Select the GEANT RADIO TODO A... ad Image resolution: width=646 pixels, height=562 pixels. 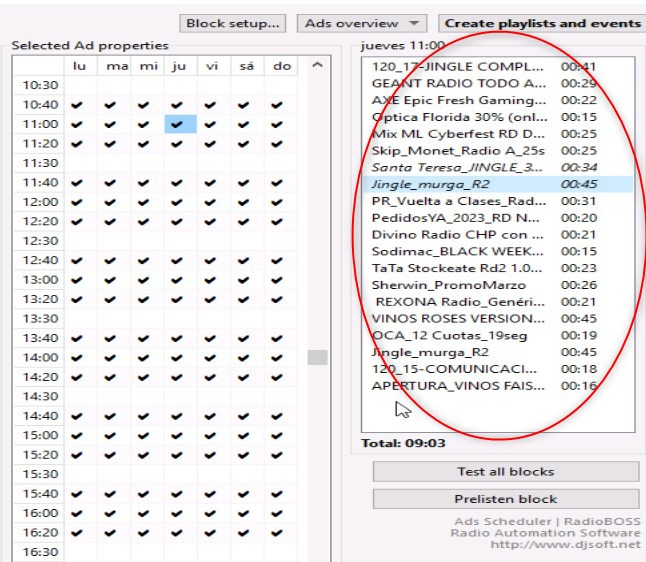point(498,84)
